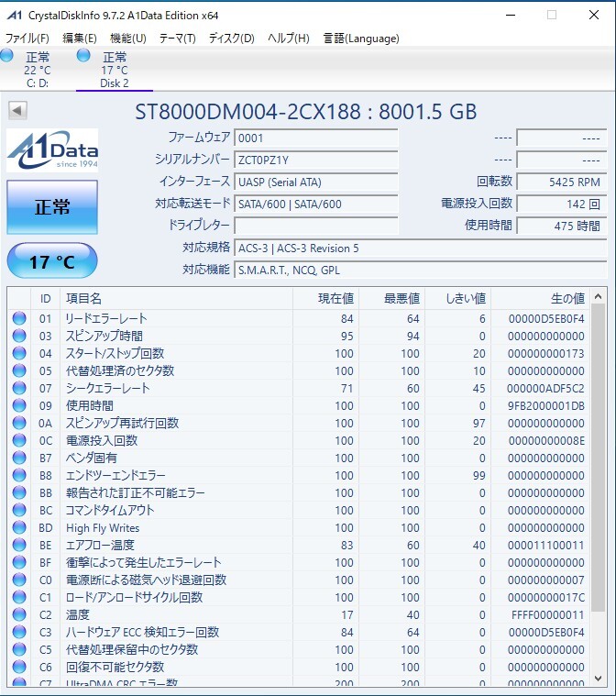Open the ファイル(F) menu
The height and width of the screenshot is (696, 616).
tap(27, 39)
